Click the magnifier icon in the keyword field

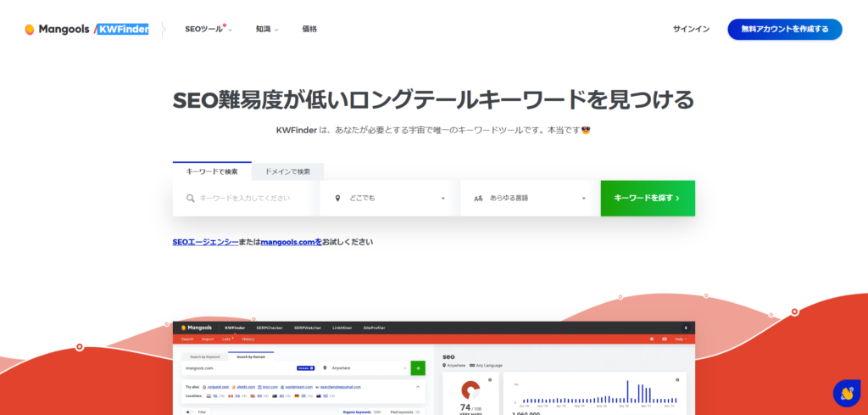[191, 199]
